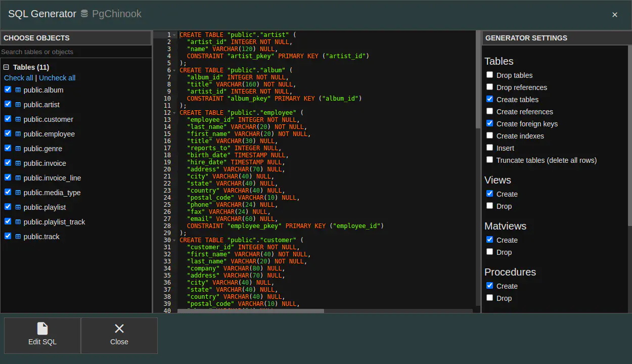The height and width of the screenshot is (364, 632).
Task: Click the table icon beside public.invoice_line
Action: point(18,178)
